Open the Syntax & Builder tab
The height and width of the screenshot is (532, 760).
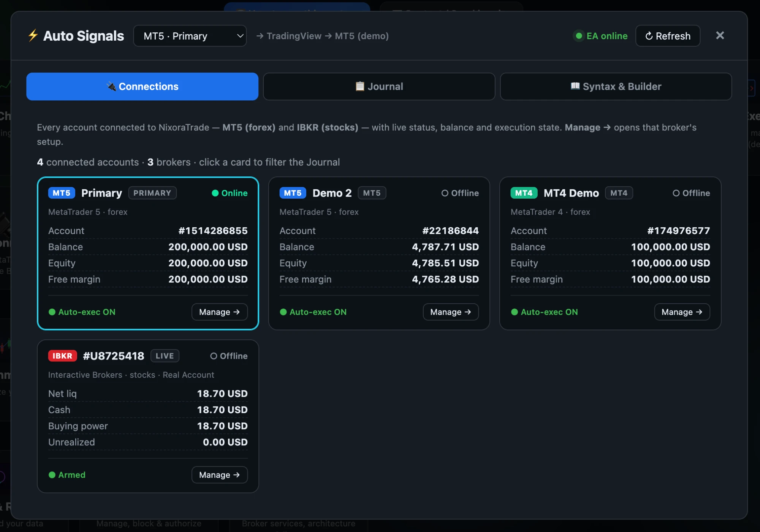click(616, 87)
